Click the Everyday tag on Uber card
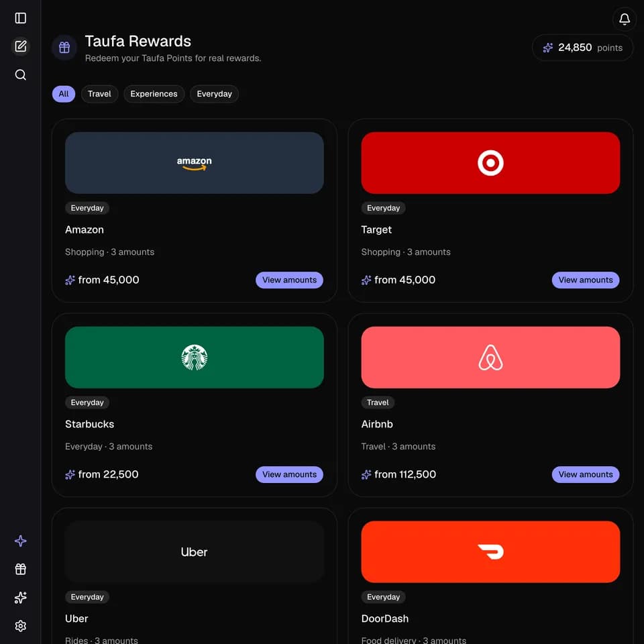The width and height of the screenshot is (644, 644). click(87, 597)
